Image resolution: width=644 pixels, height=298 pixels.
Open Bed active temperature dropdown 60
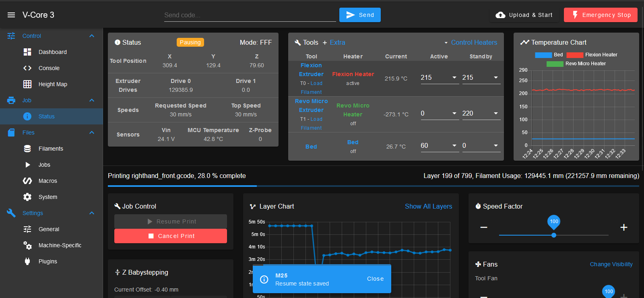454,146
